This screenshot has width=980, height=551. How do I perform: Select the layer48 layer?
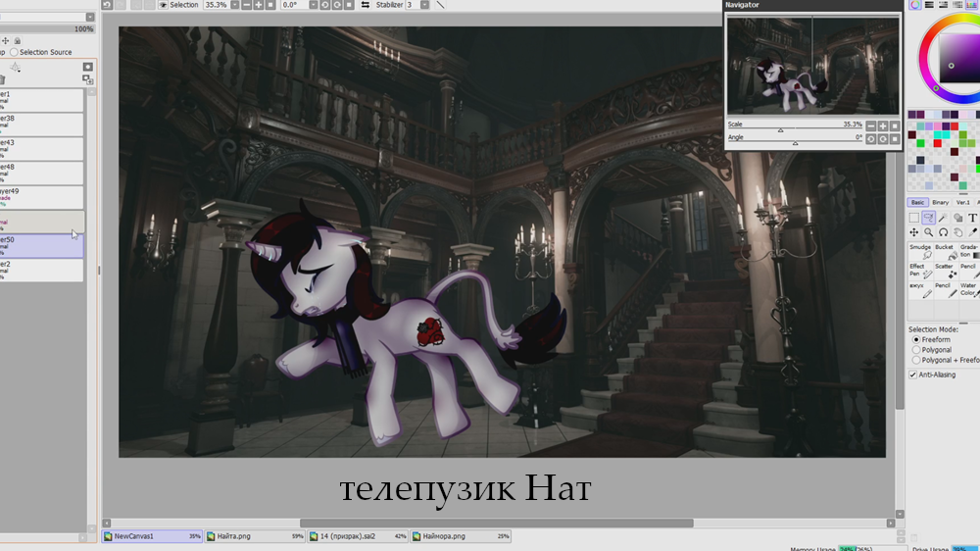click(x=41, y=174)
